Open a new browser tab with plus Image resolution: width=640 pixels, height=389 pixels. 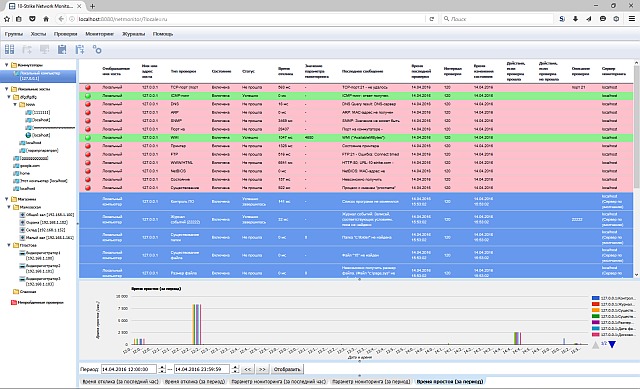pos(92,6)
